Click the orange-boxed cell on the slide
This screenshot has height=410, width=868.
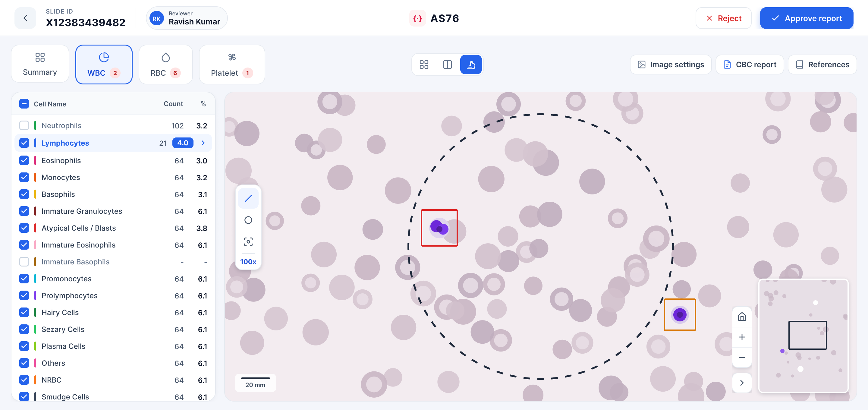(679, 315)
